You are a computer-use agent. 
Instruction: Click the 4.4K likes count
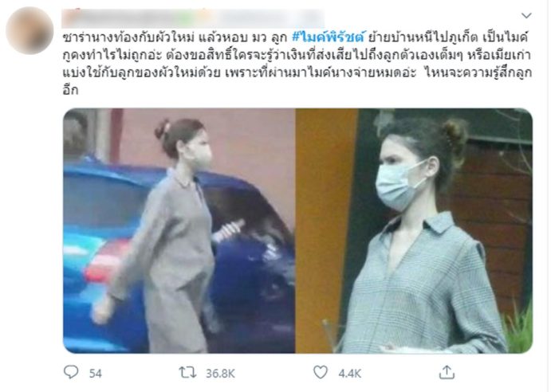pos(350,373)
